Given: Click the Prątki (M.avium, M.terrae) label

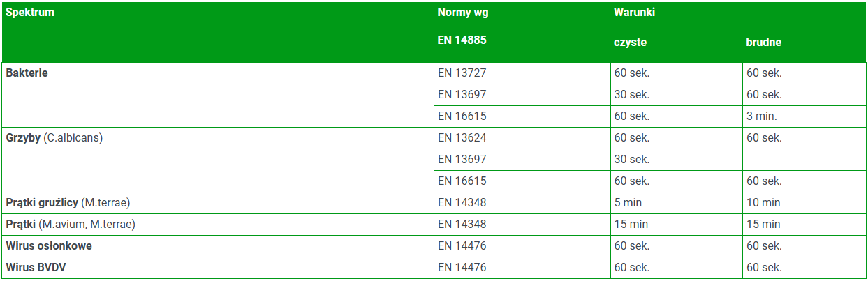Looking at the screenshot, I should (71, 224).
